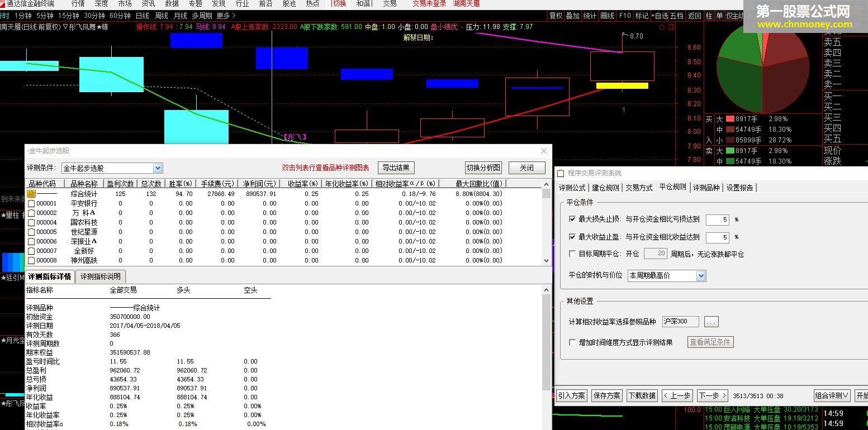868x430 pixels.
Task: Tick the checkbox for 000002 万科A
Action: click(31, 213)
